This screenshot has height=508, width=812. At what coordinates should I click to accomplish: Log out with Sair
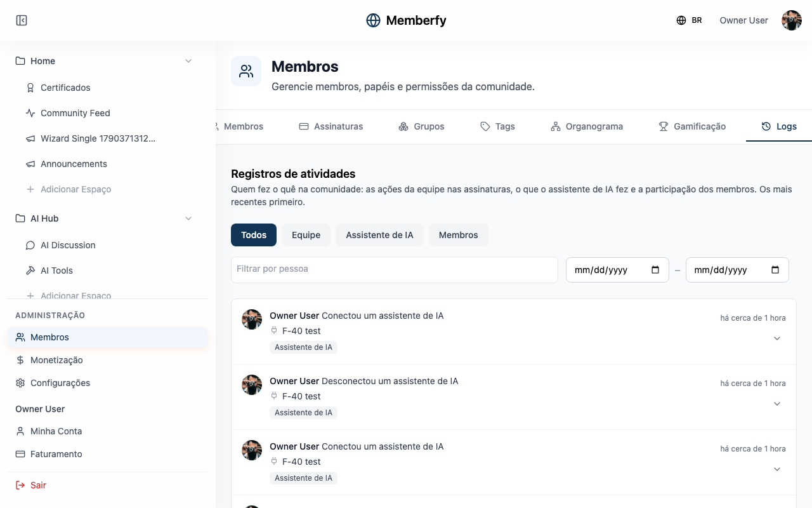108,485
